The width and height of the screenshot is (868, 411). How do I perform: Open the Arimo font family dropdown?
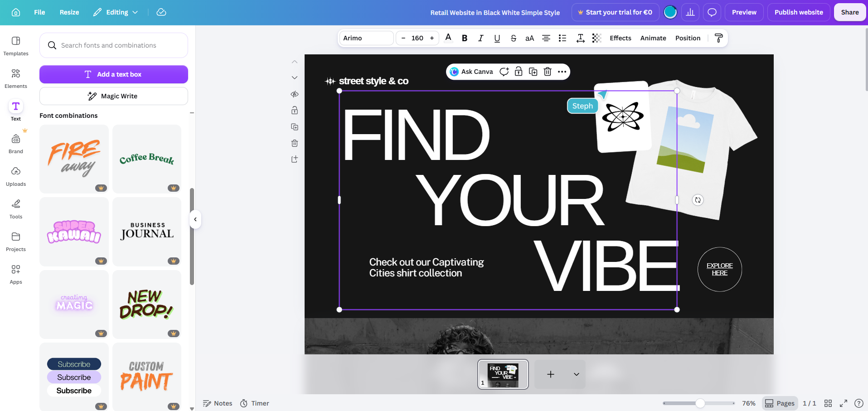click(366, 38)
